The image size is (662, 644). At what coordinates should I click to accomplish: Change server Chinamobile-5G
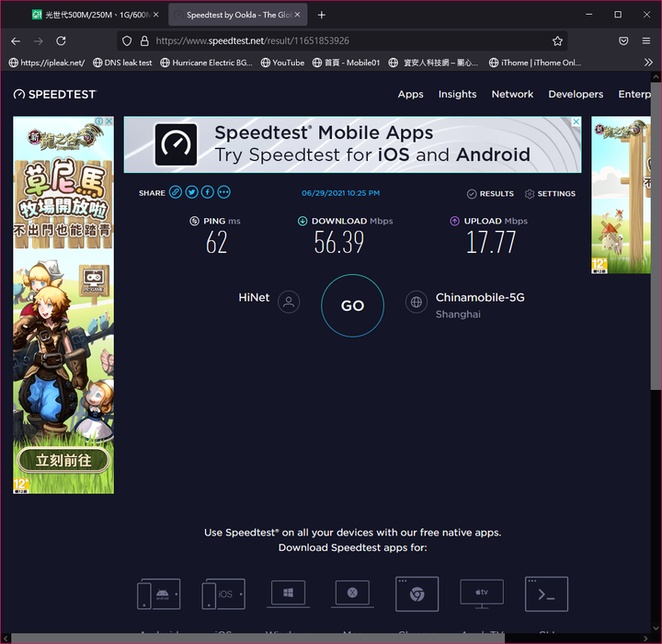point(480,297)
